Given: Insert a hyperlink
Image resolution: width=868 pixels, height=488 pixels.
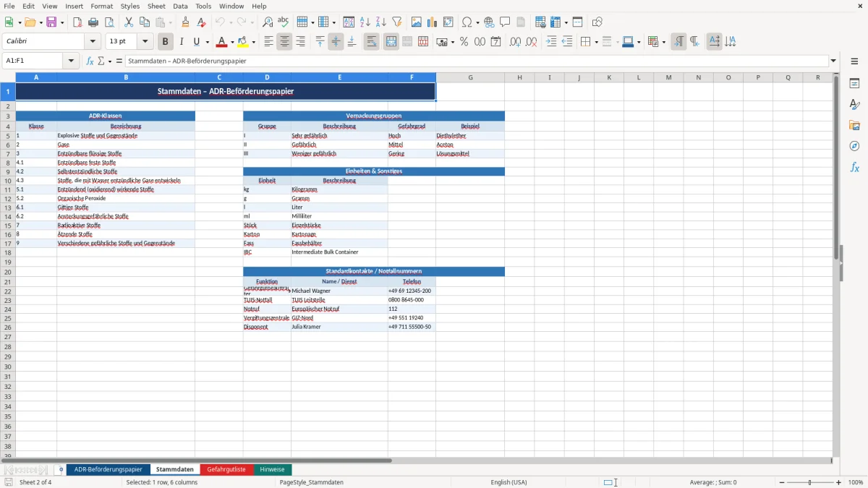Looking at the screenshot, I should 489,22.
